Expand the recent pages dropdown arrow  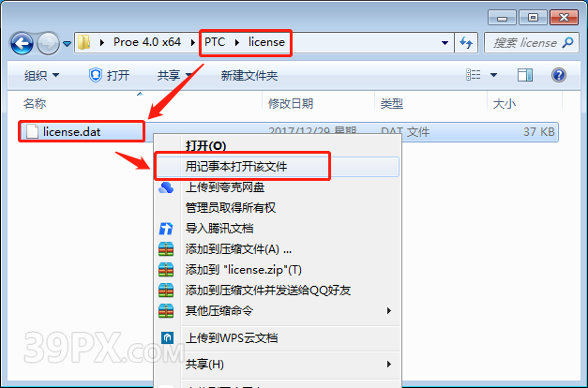67,44
